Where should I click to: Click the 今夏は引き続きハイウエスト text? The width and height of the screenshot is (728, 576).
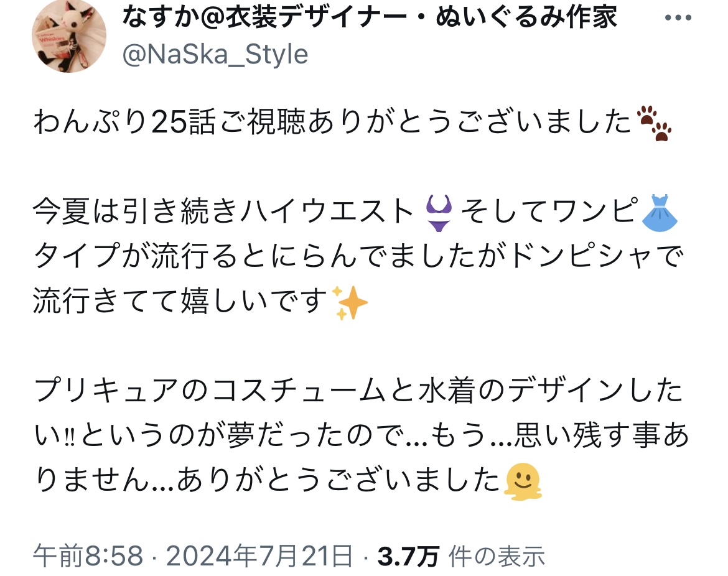(223, 212)
